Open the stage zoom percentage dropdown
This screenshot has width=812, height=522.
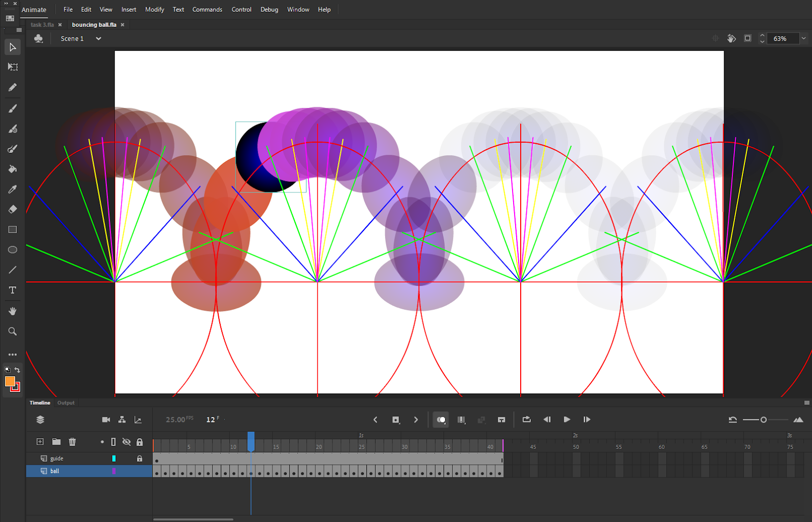(803, 39)
